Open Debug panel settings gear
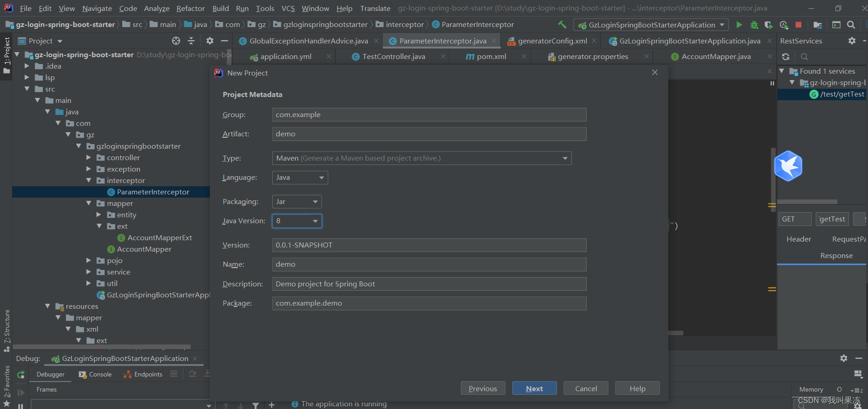Image resolution: width=868 pixels, height=409 pixels. tap(844, 358)
